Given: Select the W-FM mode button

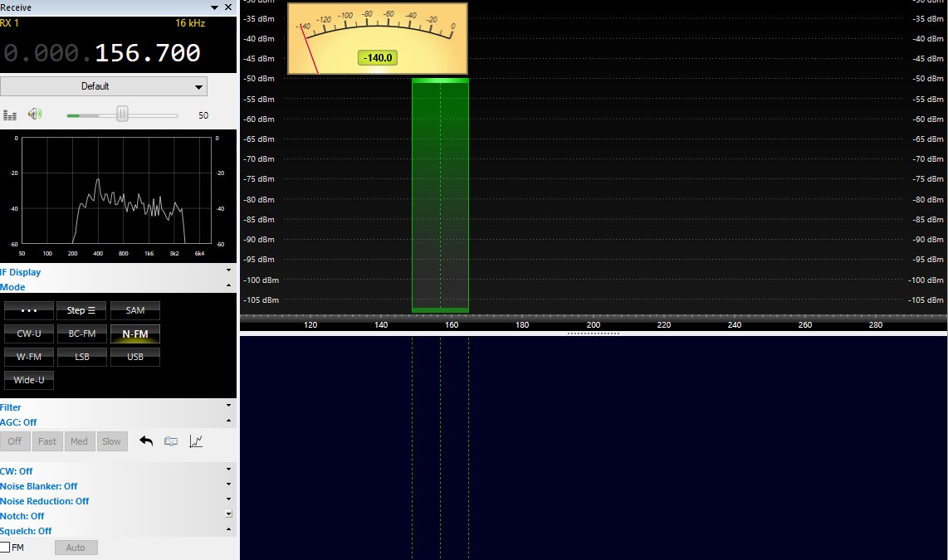Looking at the screenshot, I should pos(29,357).
